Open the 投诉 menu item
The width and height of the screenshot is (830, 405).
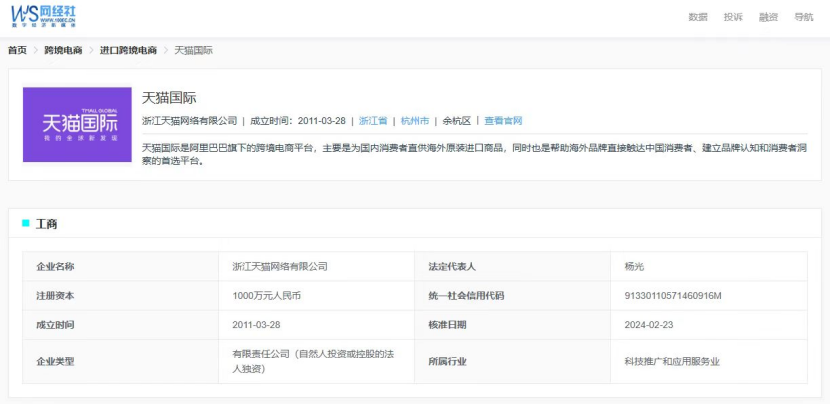[x=733, y=17]
